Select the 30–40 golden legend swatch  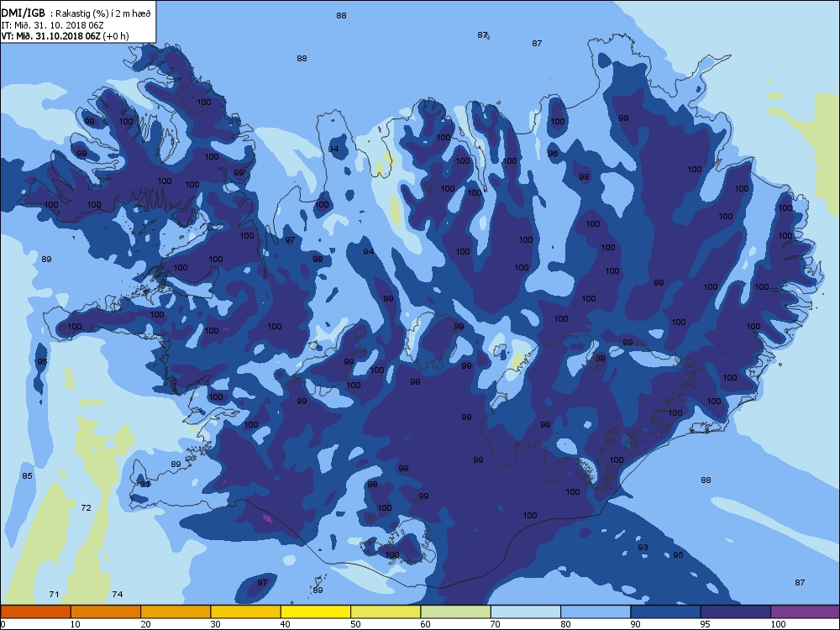coord(246,612)
